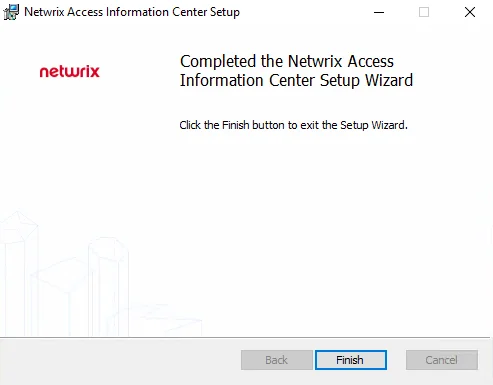Click the disabled Cancel button
Screen dimensions: 493x385
tap(442, 360)
